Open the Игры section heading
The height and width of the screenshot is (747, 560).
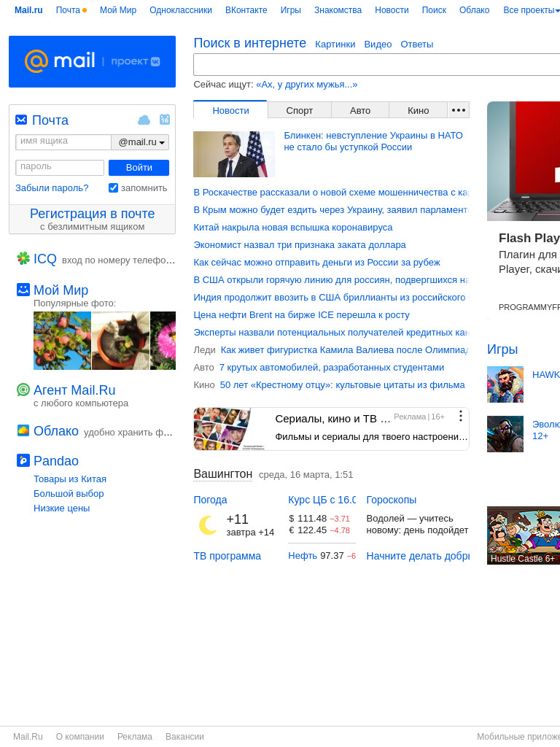502,349
